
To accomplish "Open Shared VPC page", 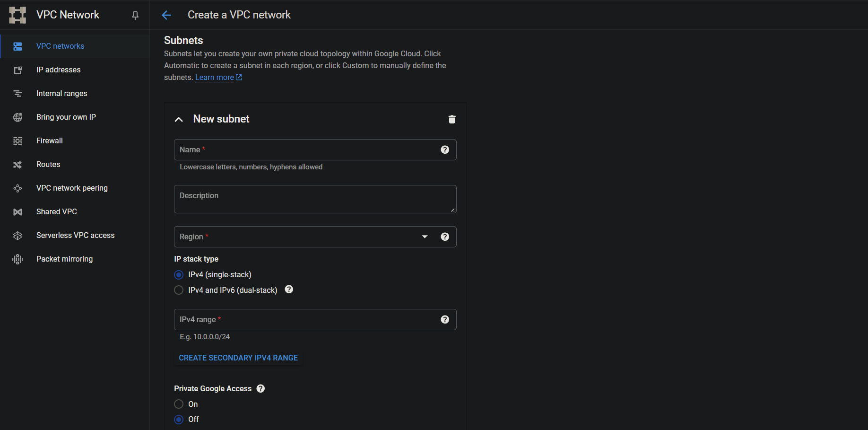I will click(75, 212).
